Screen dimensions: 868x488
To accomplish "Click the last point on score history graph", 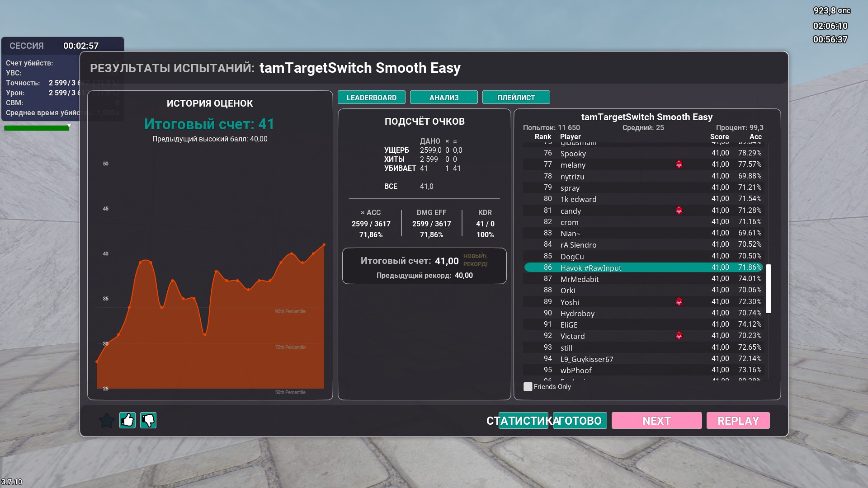I will 324,245.
